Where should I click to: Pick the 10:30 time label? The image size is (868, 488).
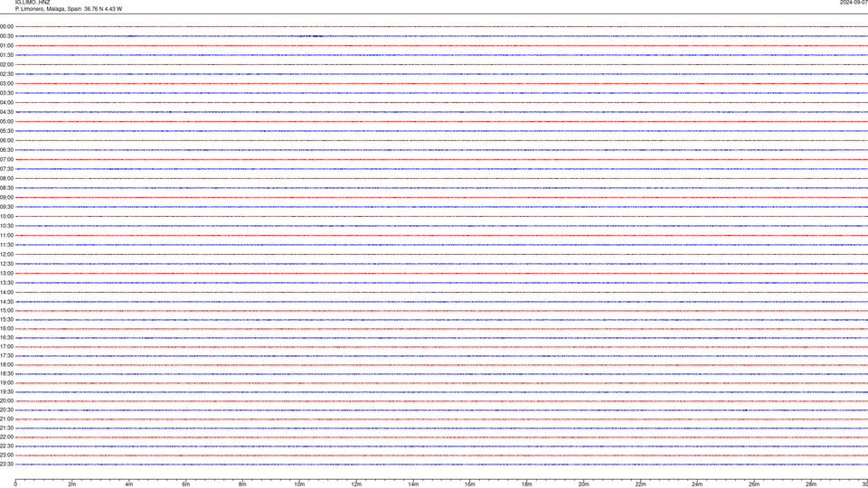click(6, 226)
